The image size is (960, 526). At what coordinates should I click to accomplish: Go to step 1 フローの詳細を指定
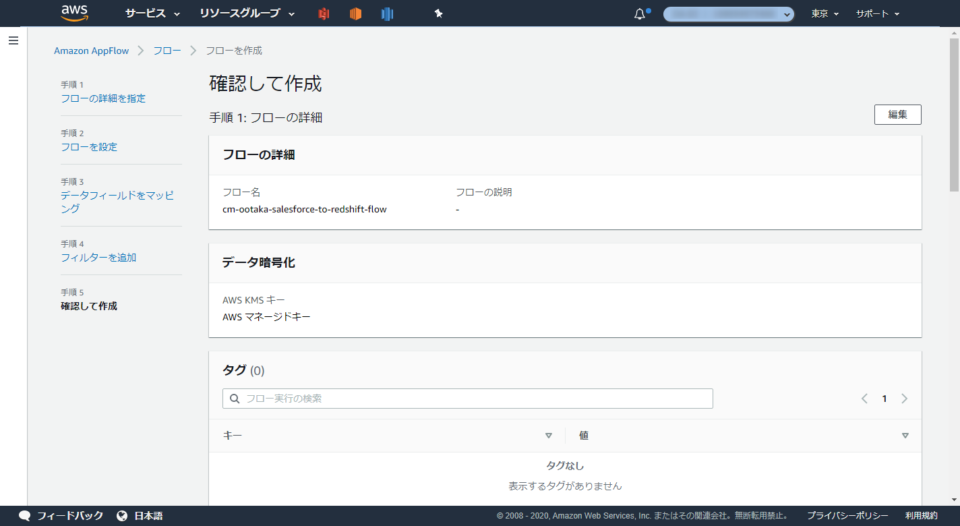(103, 99)
